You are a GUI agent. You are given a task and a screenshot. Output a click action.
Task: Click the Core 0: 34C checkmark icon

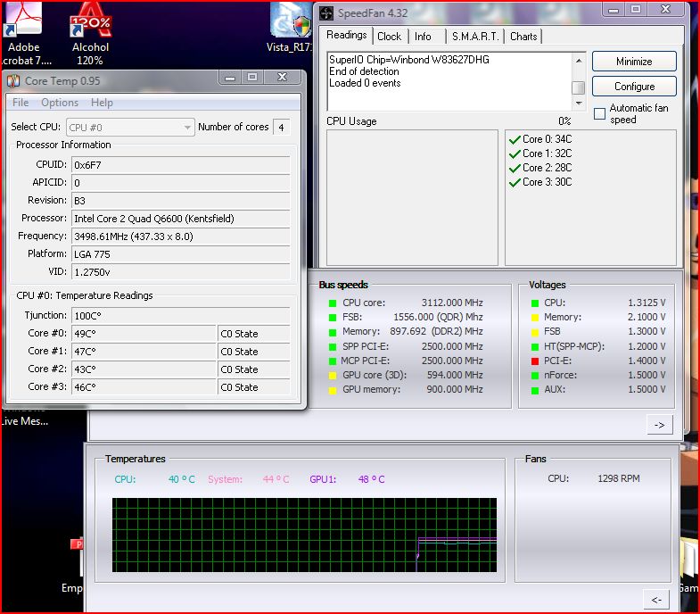pos(515,139)
